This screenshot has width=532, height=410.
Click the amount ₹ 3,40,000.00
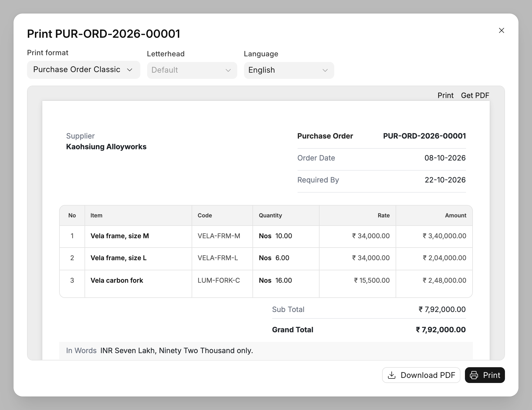(x=444, y=236)
